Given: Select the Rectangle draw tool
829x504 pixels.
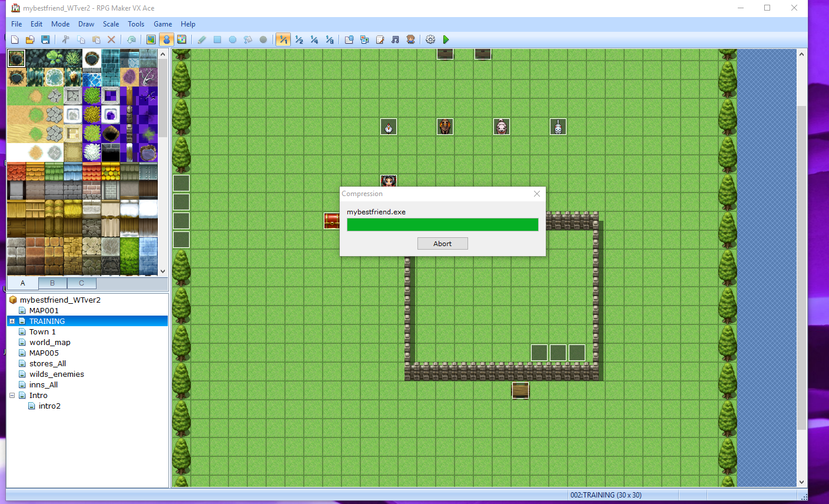Looking at the screenshot, I should click(217, 39).
